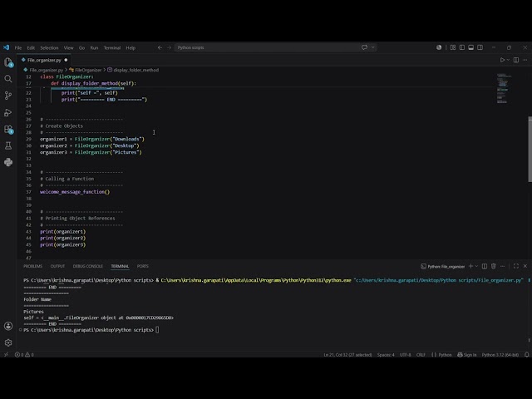Open the Accounts menu in activity bar
532x399 pixels.
coord(8,326)
